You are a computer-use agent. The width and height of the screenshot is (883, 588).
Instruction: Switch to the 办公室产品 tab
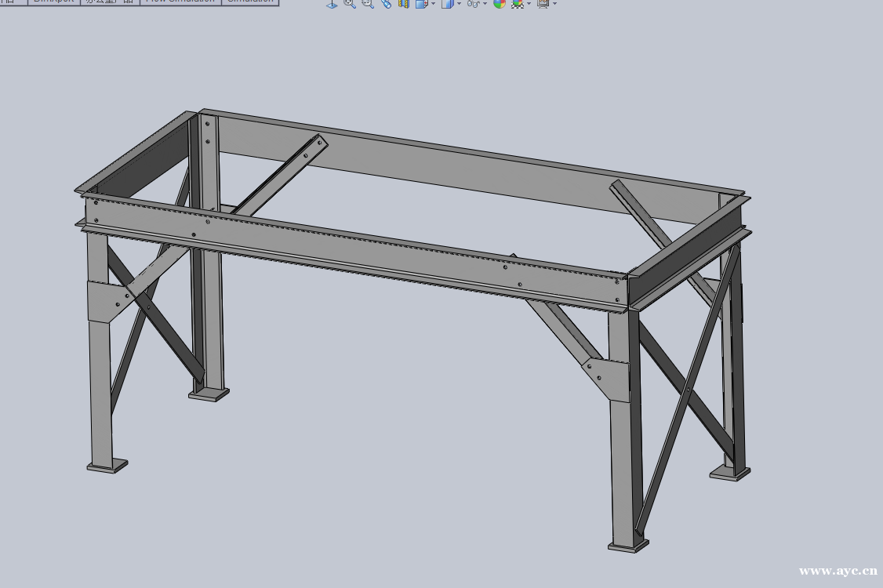pyautogui.click(x=110, y=2)
